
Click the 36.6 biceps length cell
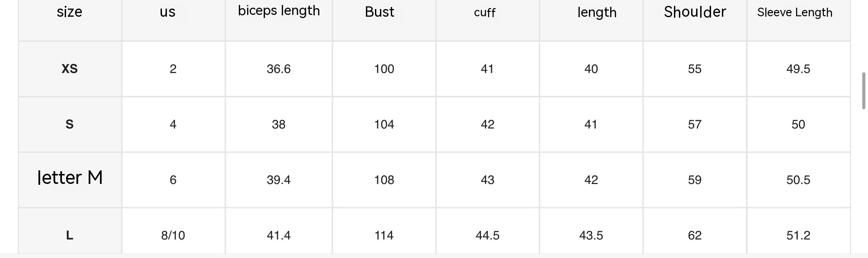click(x=279, y=69)
